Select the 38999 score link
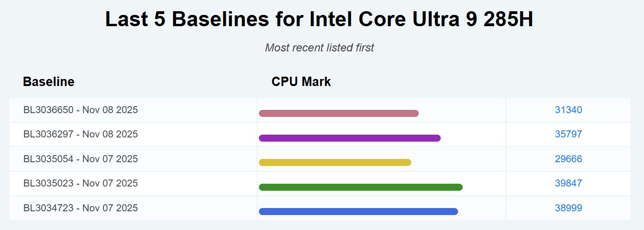Viewport: 644px width, 230px height. click(568, 208)
